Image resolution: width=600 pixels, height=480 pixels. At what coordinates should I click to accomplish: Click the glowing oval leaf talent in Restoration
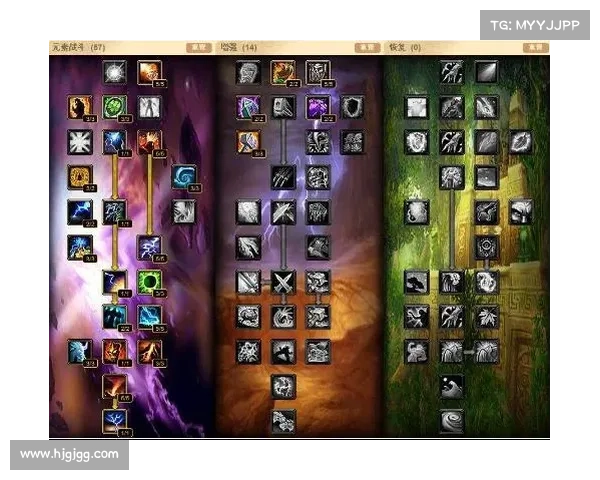pos(521,142)
